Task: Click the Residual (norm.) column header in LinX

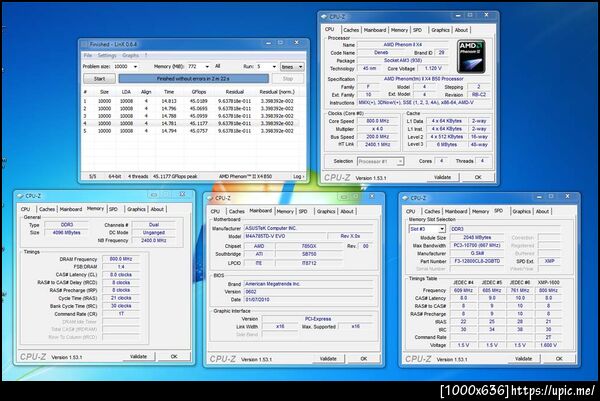Action: coord(277,92)
